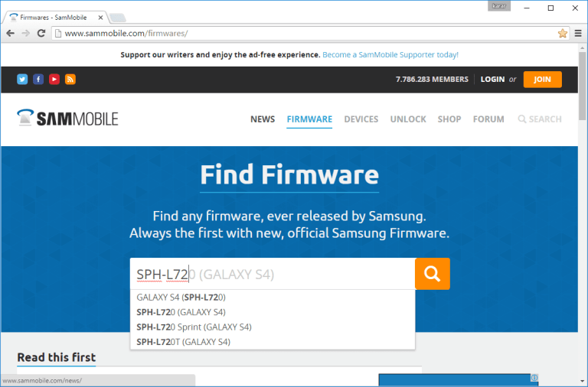588x387 pixels.
Task: Select suggestion GALAXY S4 (SPH-L720)
Action: (273, 298)
